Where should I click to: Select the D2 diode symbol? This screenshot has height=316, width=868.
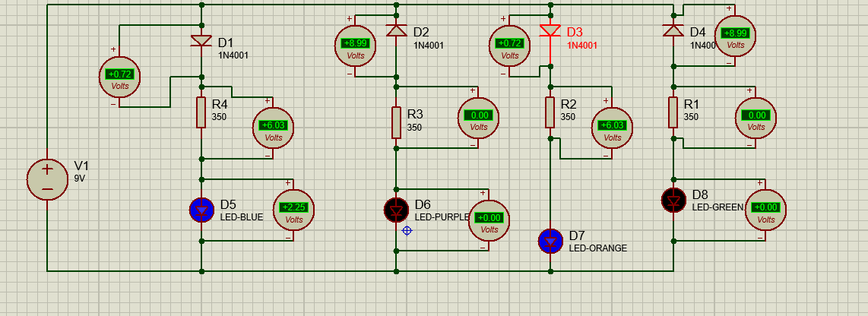[x=396, y=30]
